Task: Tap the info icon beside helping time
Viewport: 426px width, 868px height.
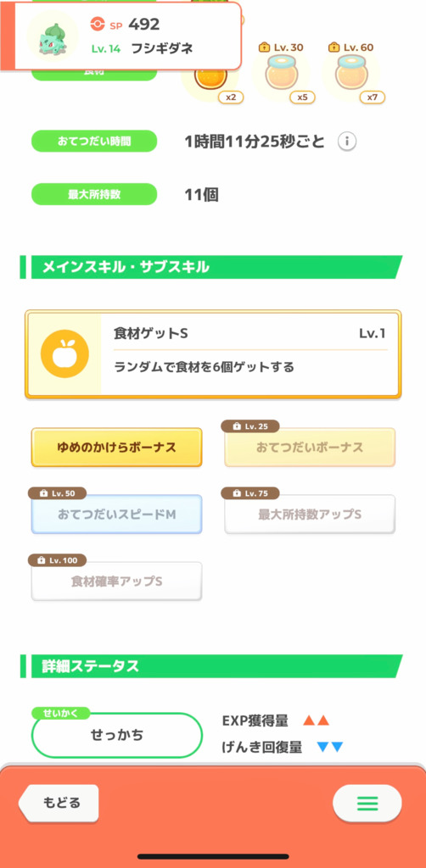Action: [347, 142]
